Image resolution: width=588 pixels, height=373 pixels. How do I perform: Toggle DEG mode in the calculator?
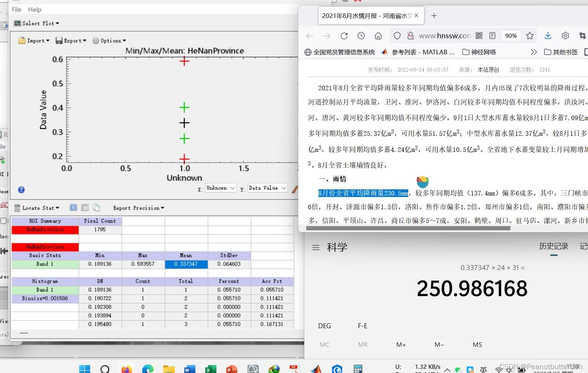tap(324, 326)
